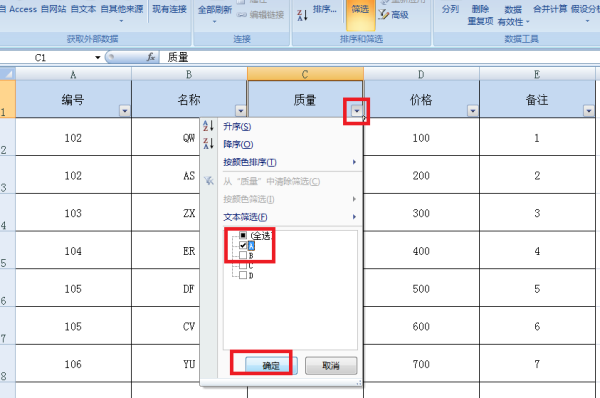
Task: Open the filter dropdown for 备注 column
Action: pos(589,111)
